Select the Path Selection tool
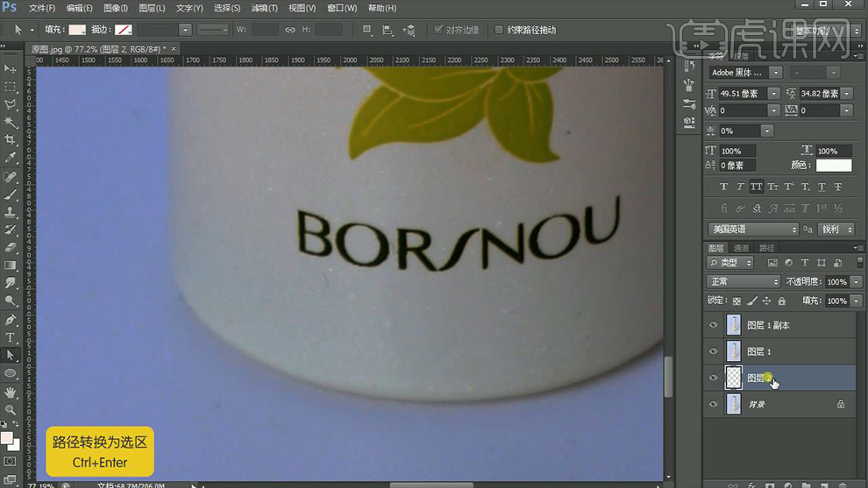Screen dimensions: 868x488 click(10, 355)
